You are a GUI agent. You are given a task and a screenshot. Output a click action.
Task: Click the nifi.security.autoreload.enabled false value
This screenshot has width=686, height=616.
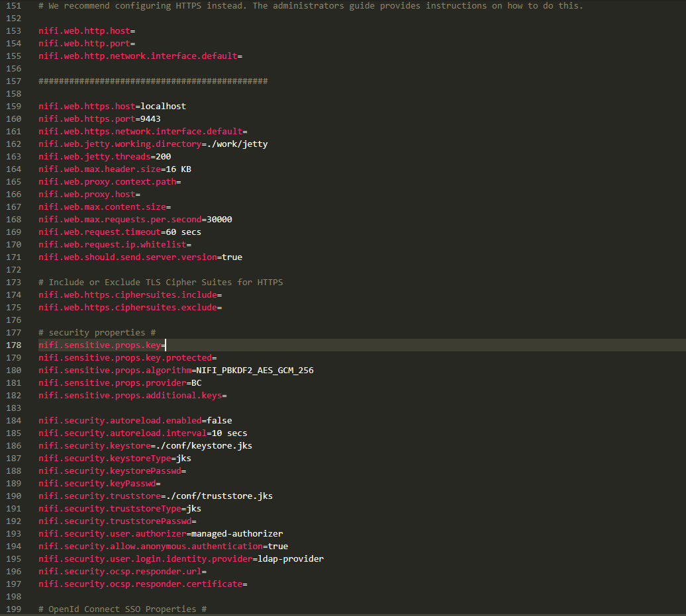pos(219,421)
